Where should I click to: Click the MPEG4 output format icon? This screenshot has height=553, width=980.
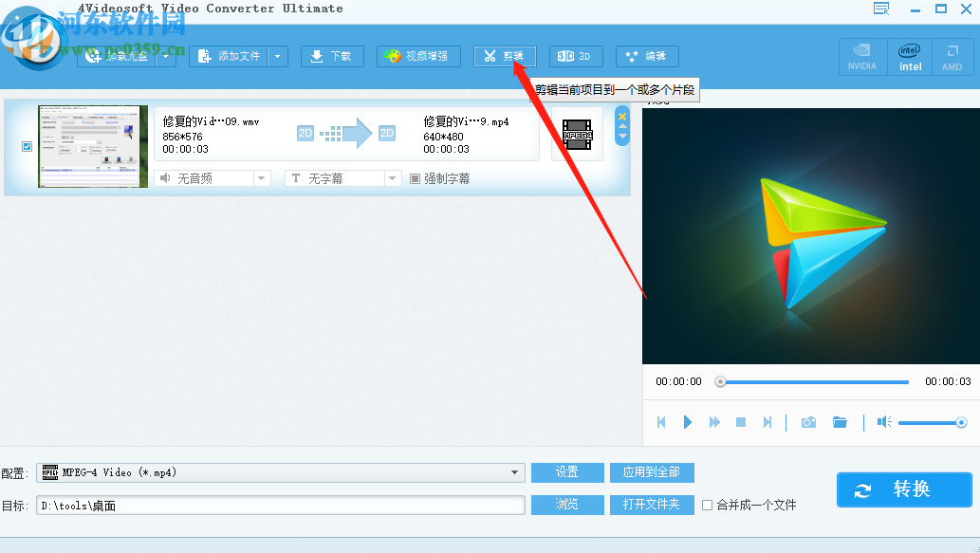[577, 135]
